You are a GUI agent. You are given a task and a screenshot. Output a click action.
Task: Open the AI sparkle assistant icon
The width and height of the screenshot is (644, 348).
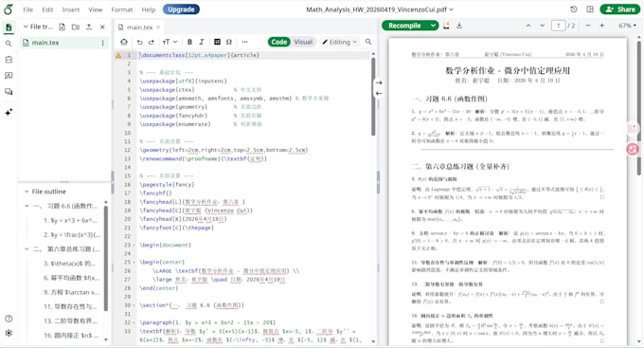(9, 112)
